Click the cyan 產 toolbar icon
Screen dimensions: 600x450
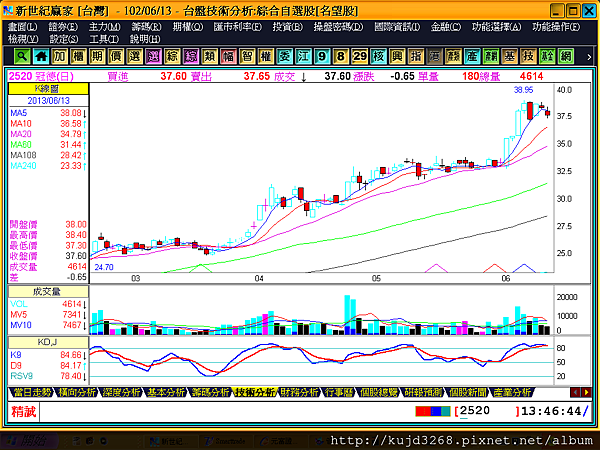click(472, 57)
